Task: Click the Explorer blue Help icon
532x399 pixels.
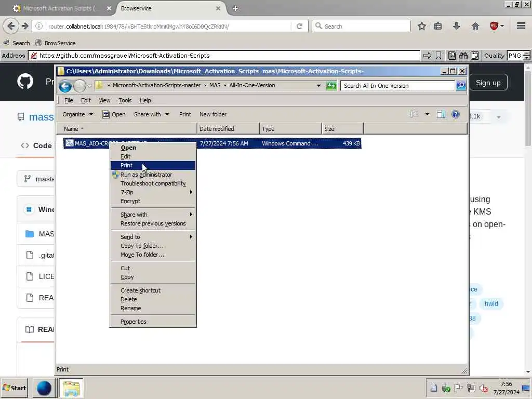Action: 456,114
